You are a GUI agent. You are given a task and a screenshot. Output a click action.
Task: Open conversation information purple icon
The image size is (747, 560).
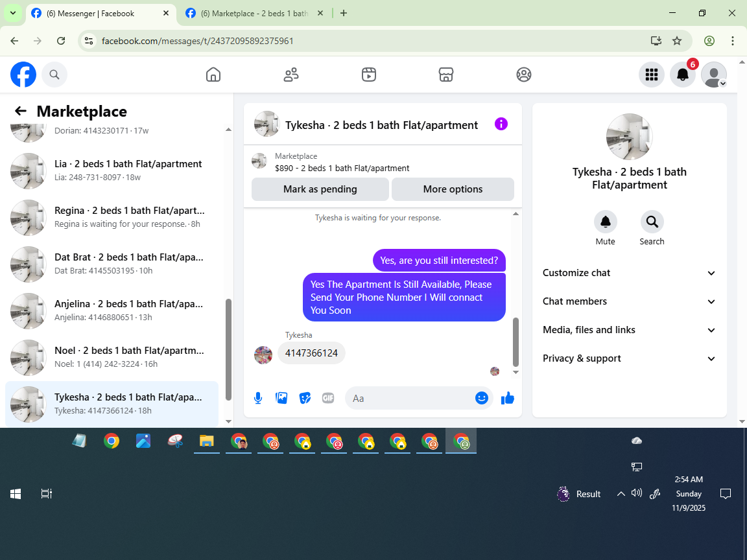501,124
